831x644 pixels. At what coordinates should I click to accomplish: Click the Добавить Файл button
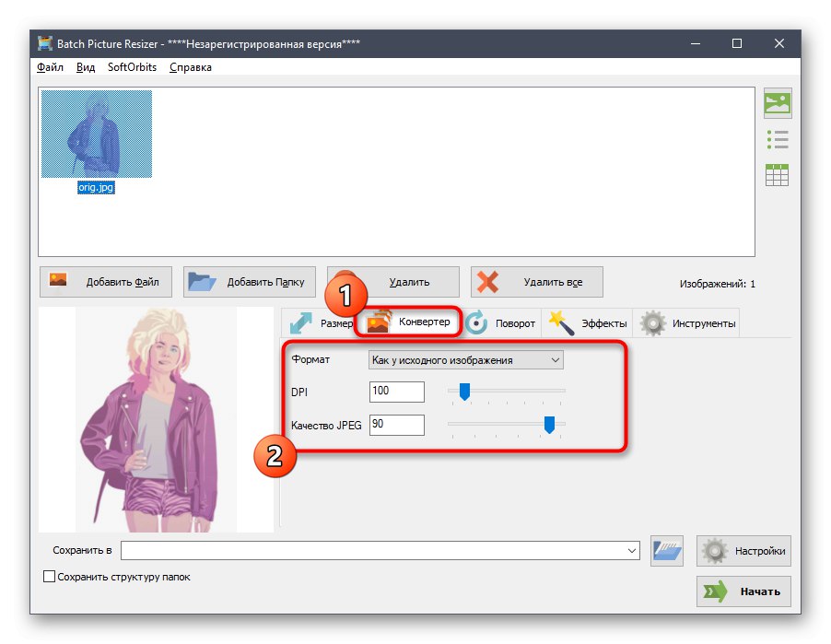click(x=105, y=282)
